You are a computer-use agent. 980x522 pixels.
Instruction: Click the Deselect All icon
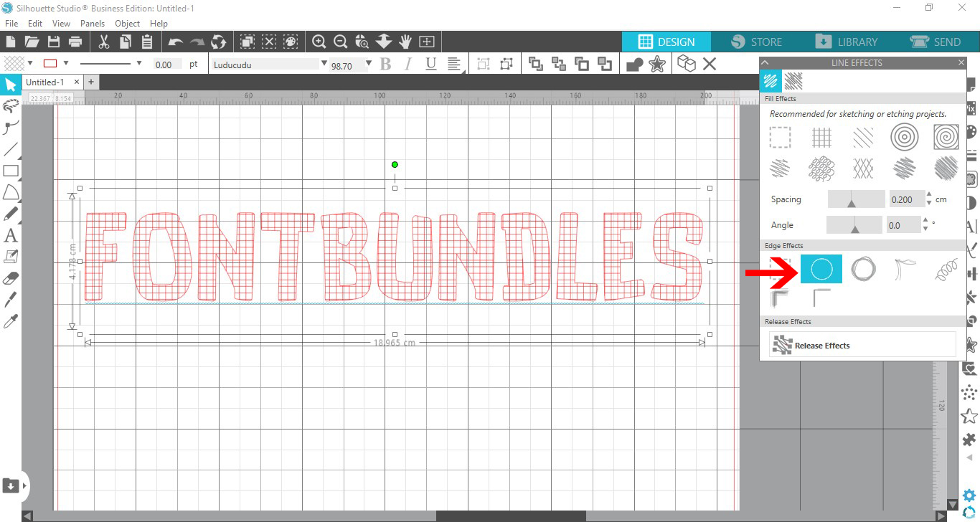point(269,42)
